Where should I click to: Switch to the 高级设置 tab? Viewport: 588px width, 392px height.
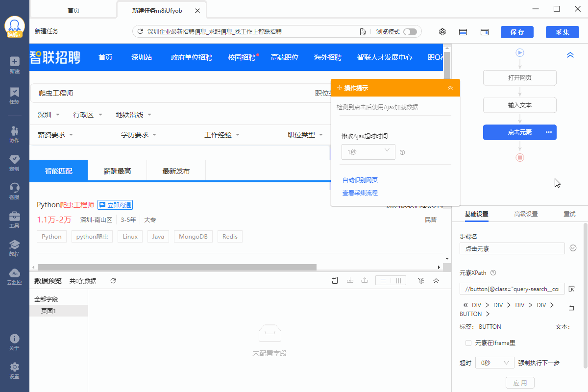526,214
